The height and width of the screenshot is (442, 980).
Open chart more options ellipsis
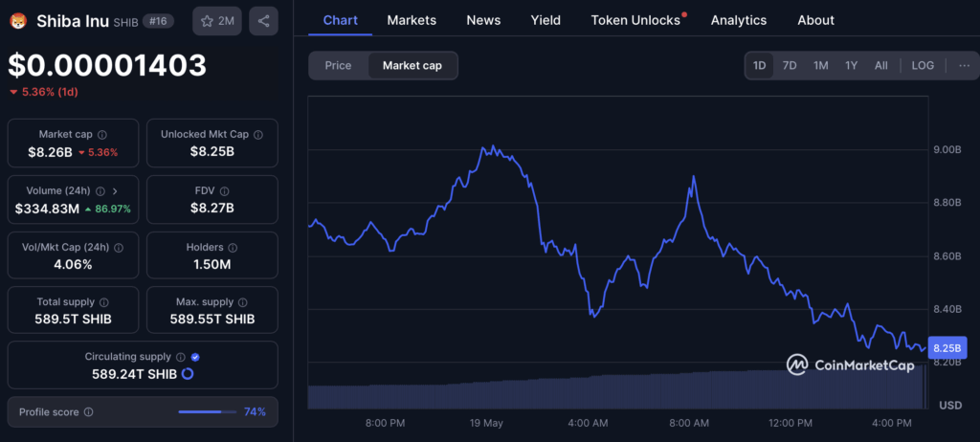pos(965,66)
